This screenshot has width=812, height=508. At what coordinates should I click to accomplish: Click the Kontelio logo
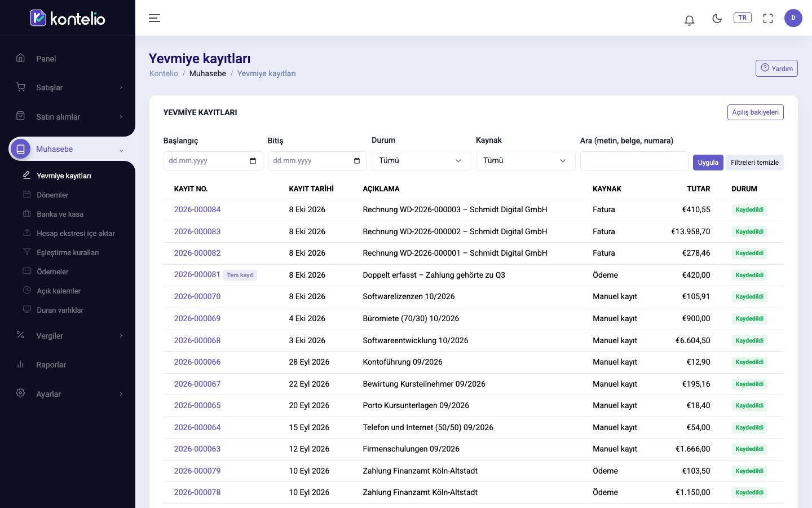(x=68, y=18)
